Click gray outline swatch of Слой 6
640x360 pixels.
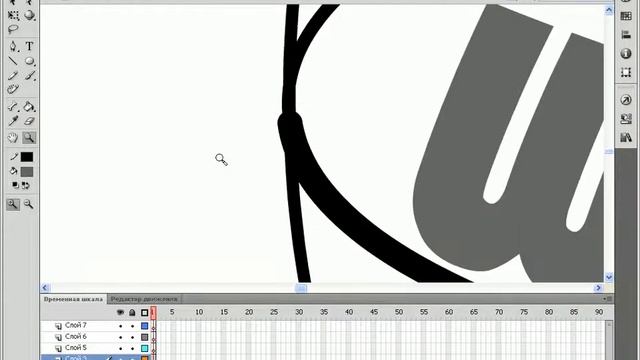pyautogui.click(x=144, y=337)
